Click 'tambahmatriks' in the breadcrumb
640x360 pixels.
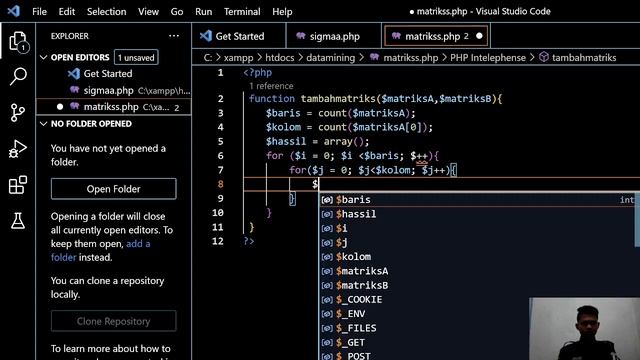(584, 57)
